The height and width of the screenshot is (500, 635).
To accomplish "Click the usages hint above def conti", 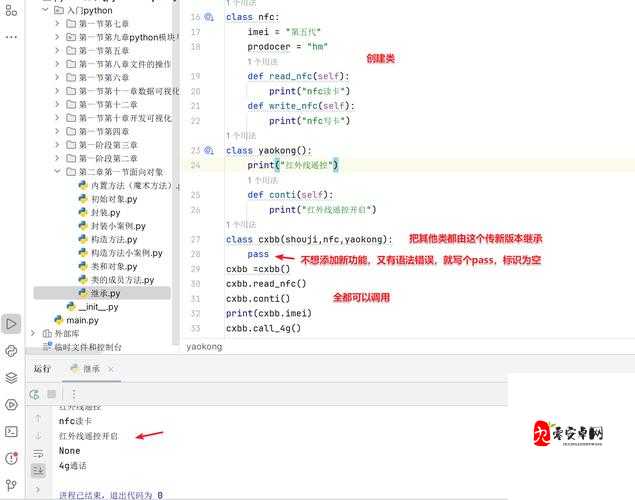I will 262,180.
